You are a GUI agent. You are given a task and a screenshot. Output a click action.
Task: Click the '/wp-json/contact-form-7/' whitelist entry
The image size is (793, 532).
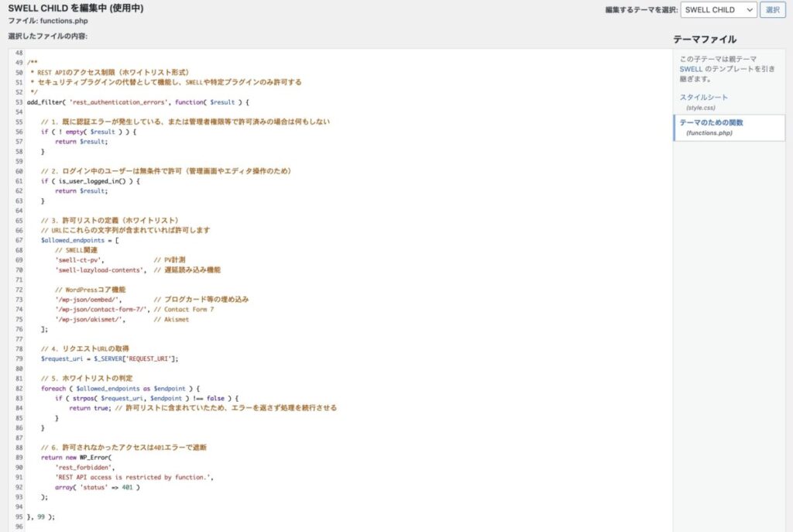(102, 309)
